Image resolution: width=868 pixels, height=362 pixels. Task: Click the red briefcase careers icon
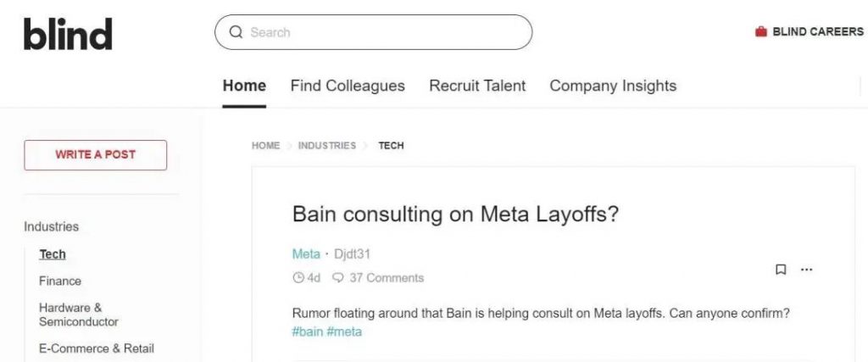click(760, 32)
